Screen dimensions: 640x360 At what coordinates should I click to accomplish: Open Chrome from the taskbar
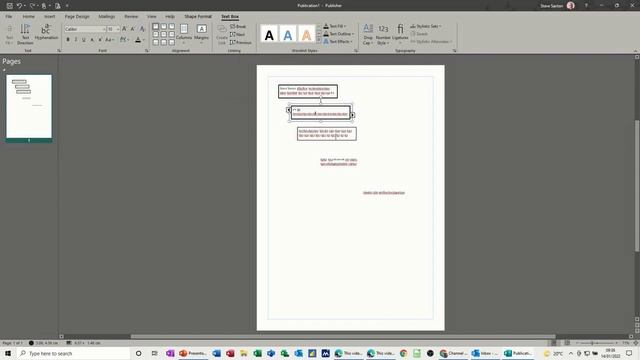[x=403, y=353]
